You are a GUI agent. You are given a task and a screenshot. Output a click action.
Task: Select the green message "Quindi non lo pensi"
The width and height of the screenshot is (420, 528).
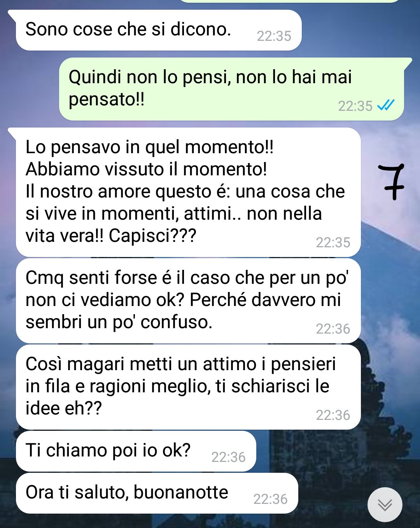(x=231, y=89)
